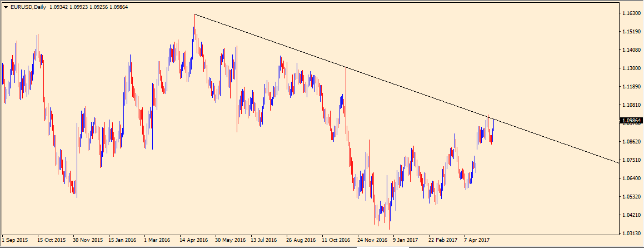The height and width of the screenshot is (248, 644).
Task: Click the lowest candle wick on the chart
Action: point(389,227)
